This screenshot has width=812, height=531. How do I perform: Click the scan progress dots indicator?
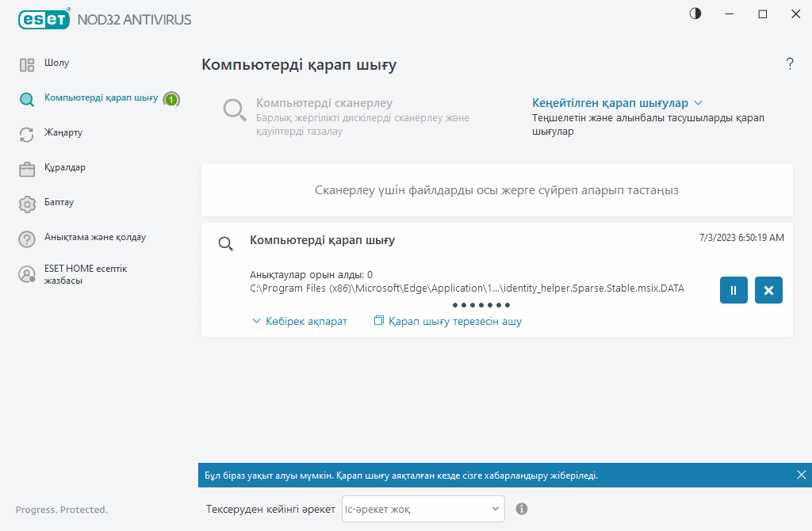[x=481, y=305]
